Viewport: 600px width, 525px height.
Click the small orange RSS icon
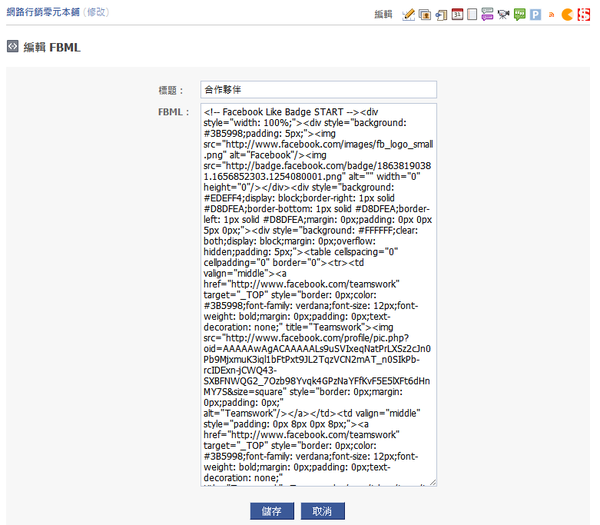tap(551, 15)
